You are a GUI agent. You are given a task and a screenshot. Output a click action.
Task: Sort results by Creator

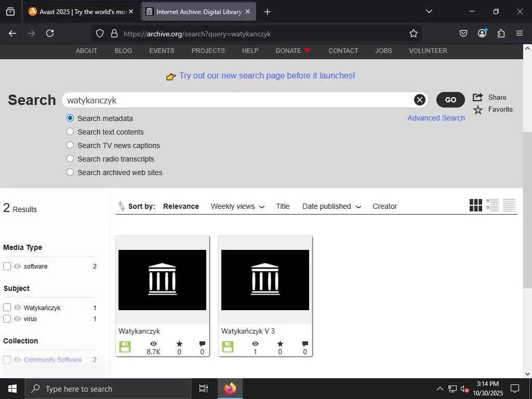tap(385, 206)
